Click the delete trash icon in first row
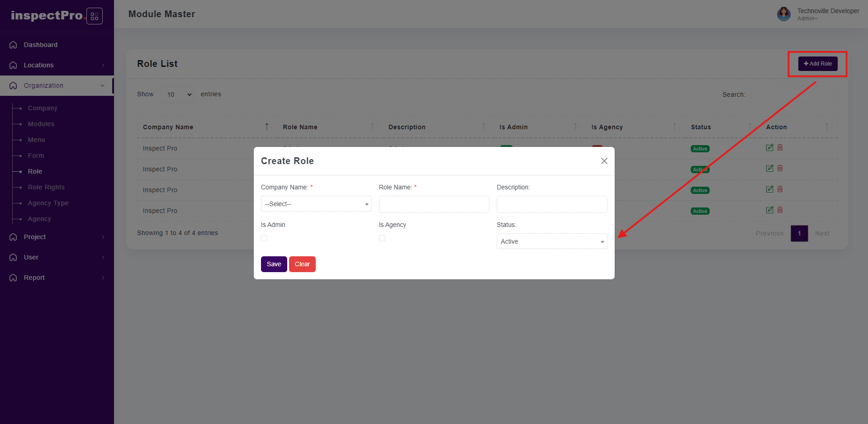Viewport: 868px width, 424px height. tap(780, 147)
